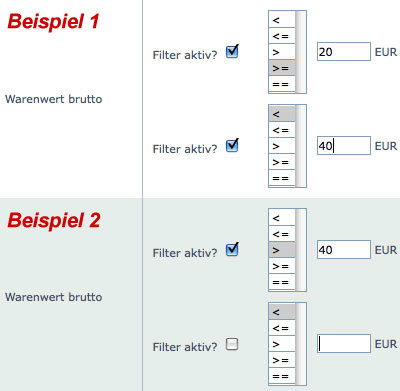This screenshot has height=391, width=400.
Task: Choose '<=' in Beispiel 1 second operator list
Action: pos(282,130)
